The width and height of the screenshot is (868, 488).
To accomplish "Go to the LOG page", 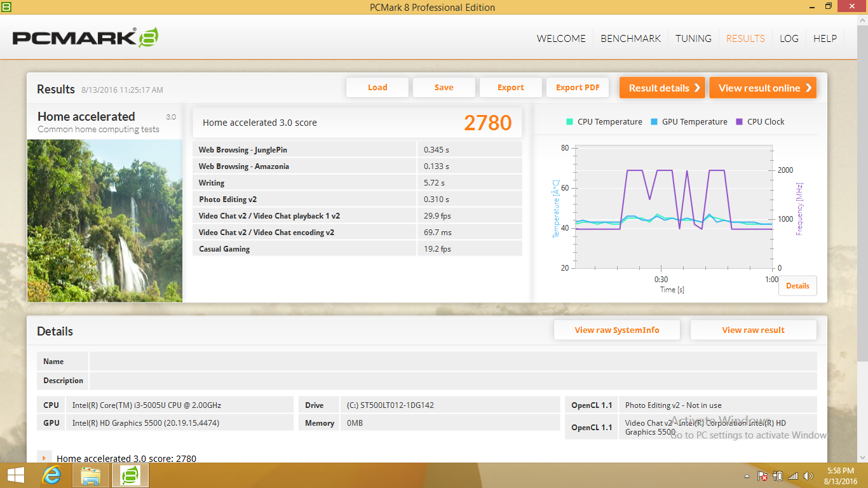I will click(789, 38).
